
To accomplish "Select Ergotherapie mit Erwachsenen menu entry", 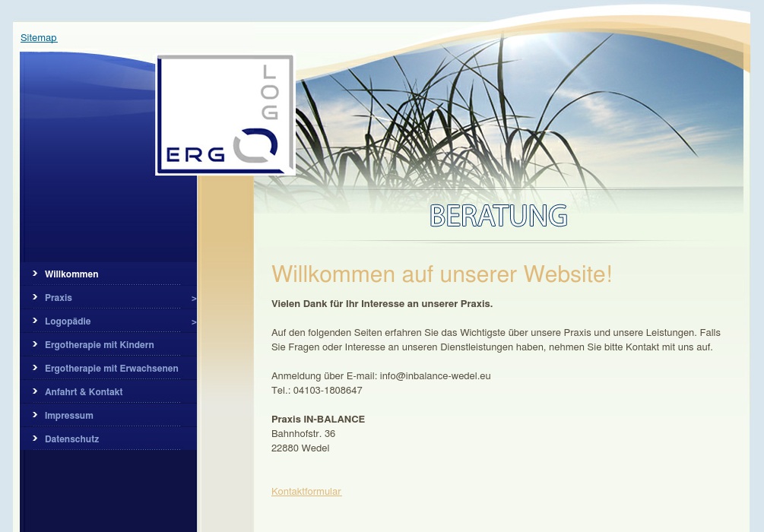I will tap(111, 369).
